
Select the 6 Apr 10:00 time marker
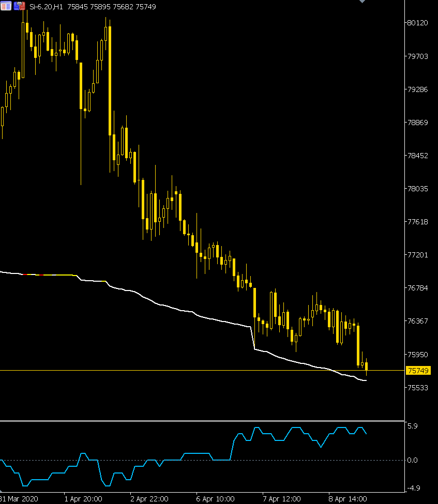tap(215, 499)
